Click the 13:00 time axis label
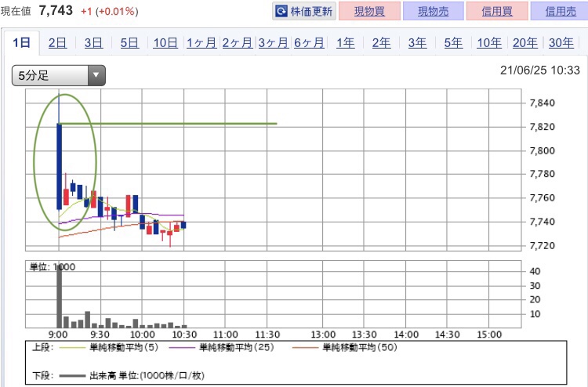The height and width of the screenshot is (387, 588). point(323,335)
